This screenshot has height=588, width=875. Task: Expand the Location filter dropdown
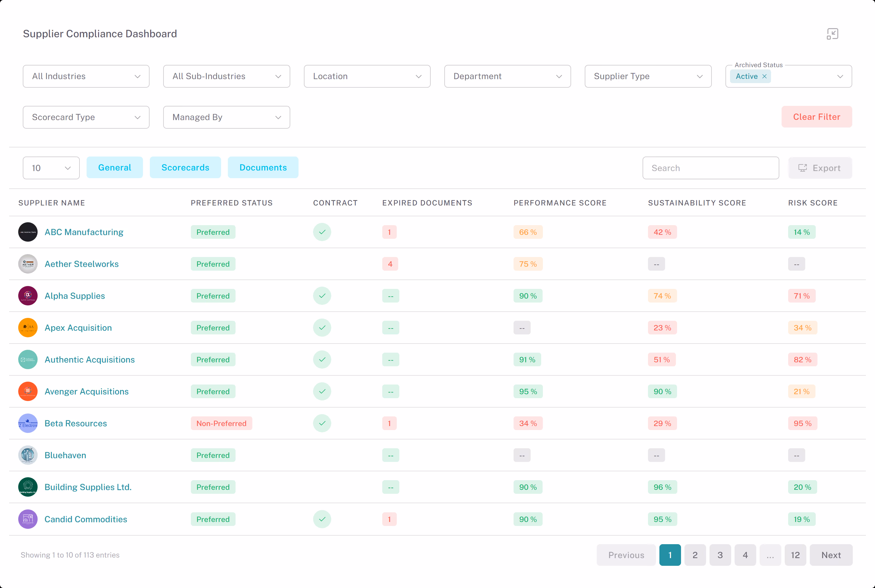[367, 76]
